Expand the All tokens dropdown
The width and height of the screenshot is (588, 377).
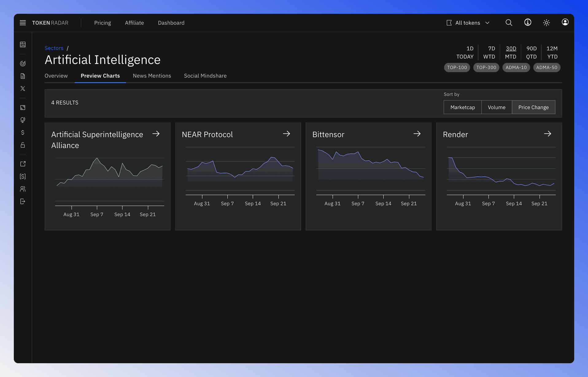(x=468, y=23)
